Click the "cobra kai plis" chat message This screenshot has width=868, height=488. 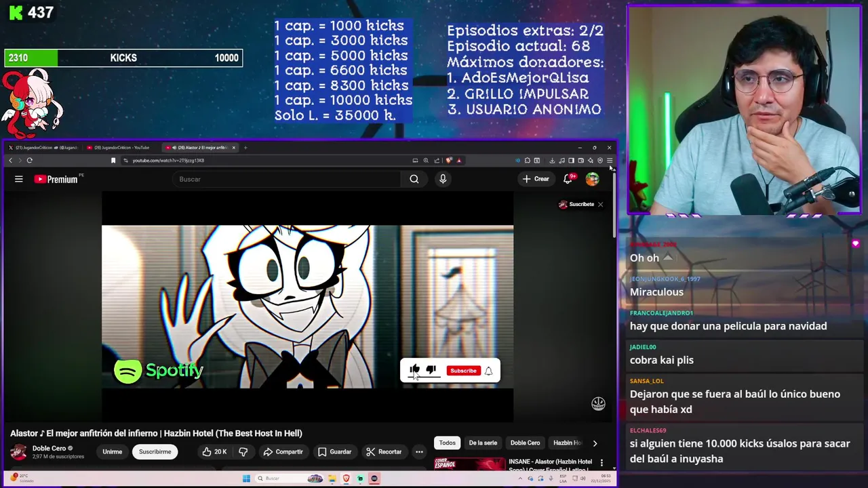pos(662,360)
